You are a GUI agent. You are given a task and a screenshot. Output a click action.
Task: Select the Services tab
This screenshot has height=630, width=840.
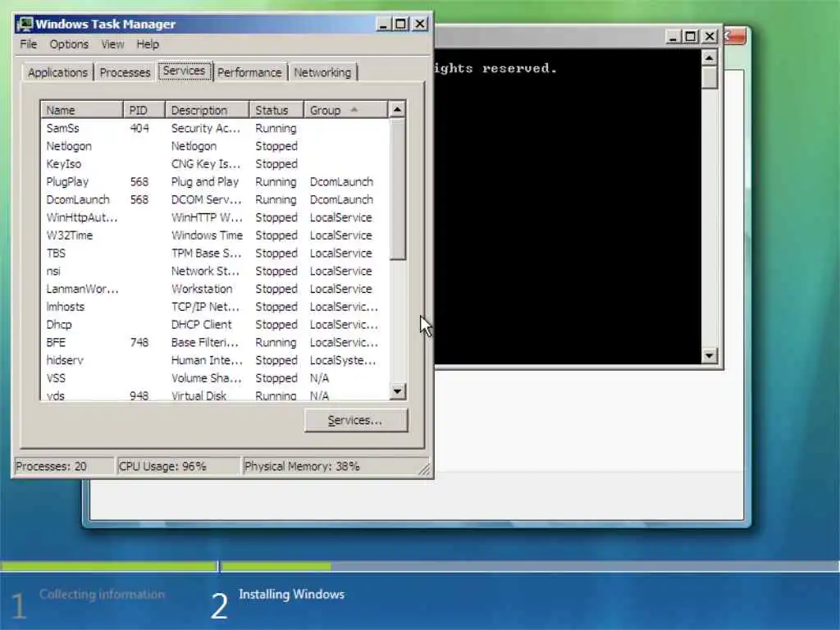pyautogui.click(x=185, y=71)
